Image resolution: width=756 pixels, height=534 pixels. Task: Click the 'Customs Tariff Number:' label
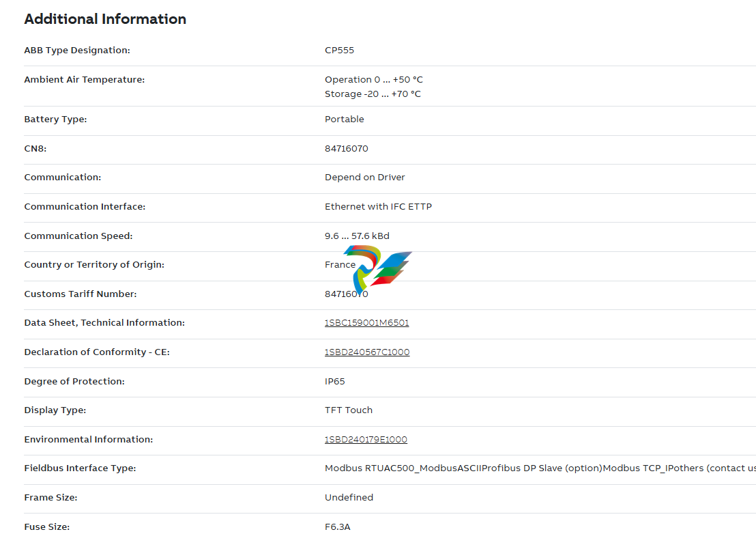click(81, 294)
